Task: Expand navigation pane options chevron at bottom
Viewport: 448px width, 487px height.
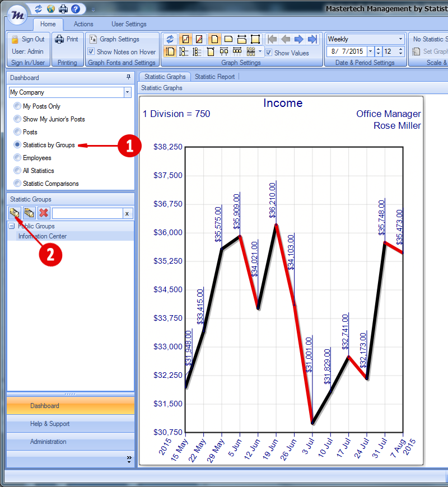Action: click(x=129, y=460)
